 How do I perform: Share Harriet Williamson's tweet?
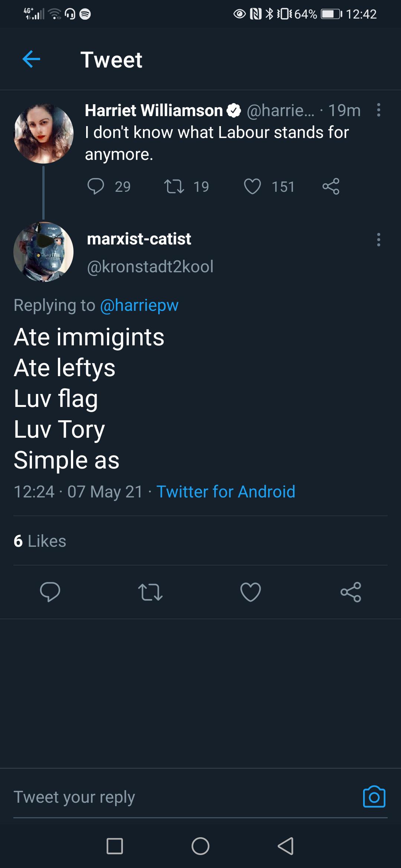point(331,186)
